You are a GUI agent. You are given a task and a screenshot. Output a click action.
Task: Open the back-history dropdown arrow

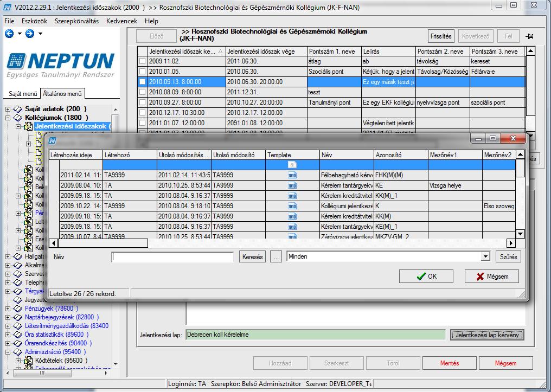pos(20,34)
